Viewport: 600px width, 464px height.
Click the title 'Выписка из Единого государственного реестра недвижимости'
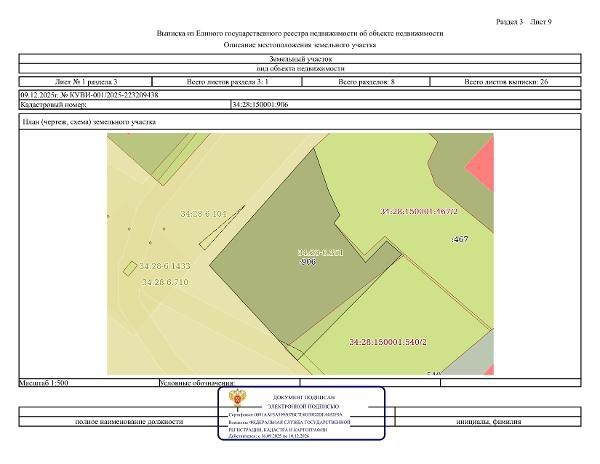[300, 34]
